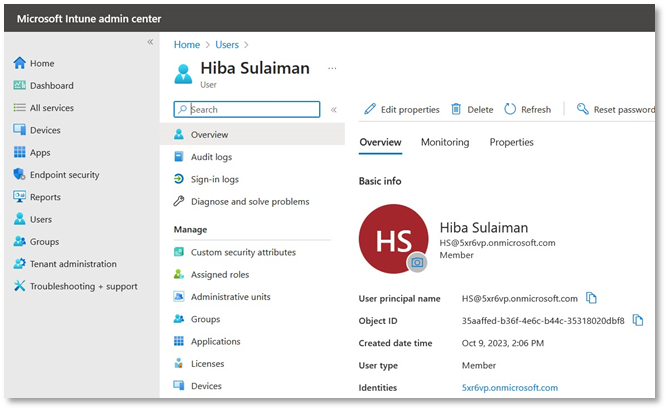Switch to the Properties tab

click(x=511, y=142)
